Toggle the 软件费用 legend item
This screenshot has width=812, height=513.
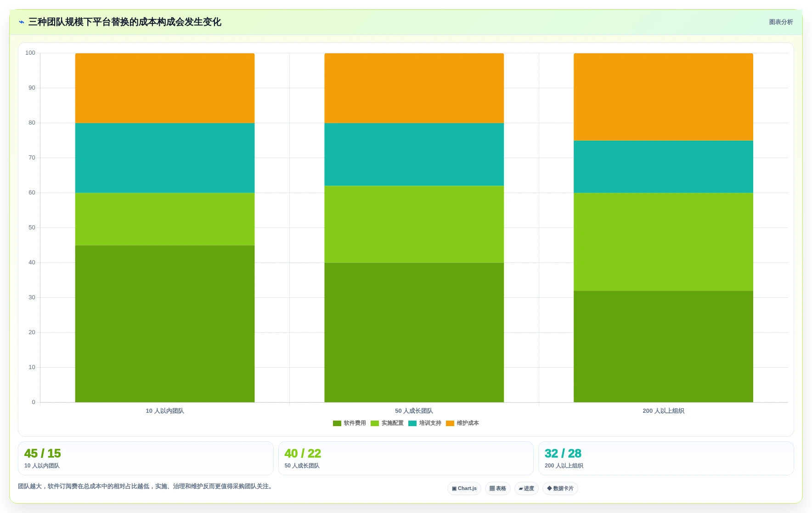click(350, 423)
